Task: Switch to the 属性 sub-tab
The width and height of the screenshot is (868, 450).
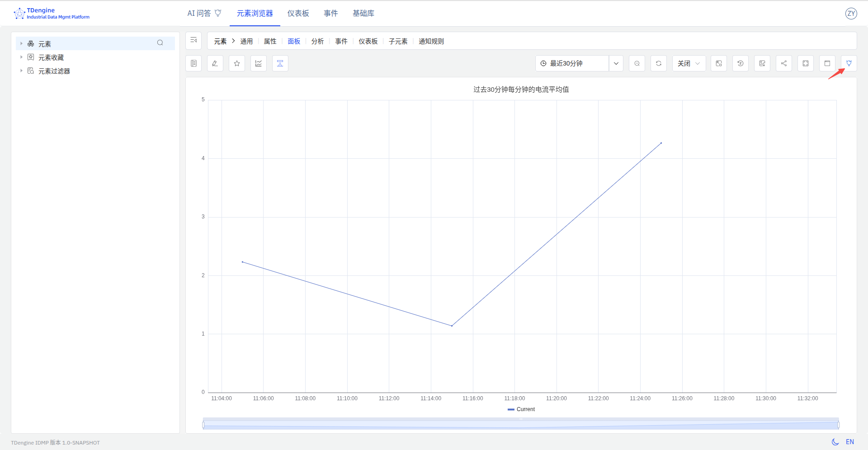Action: point(270,41)
